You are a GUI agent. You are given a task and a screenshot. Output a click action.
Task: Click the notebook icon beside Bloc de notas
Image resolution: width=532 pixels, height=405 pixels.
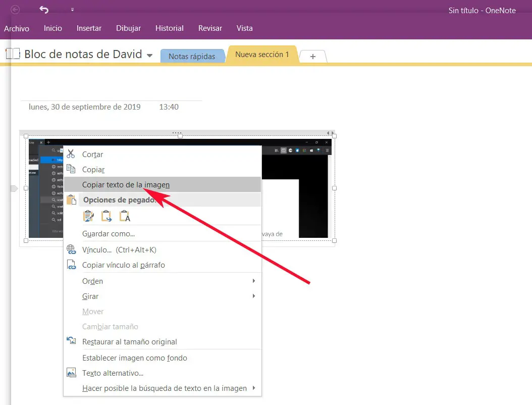(13, 54)
